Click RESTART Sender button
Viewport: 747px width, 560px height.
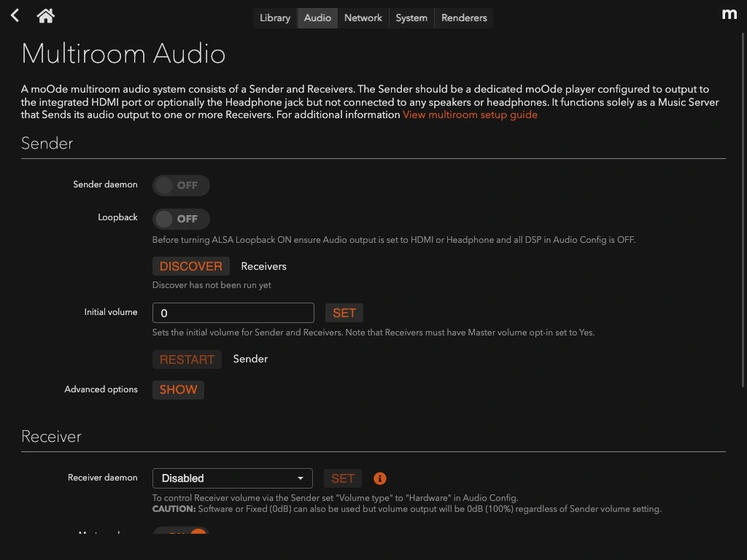point(187,359)
